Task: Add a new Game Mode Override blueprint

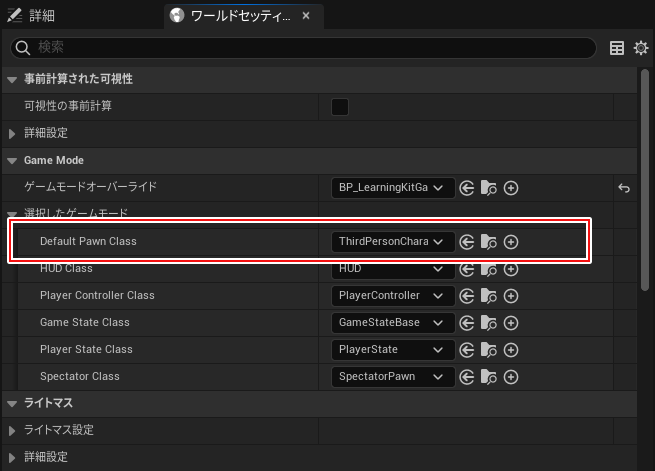Action: (x=511, y=188)
